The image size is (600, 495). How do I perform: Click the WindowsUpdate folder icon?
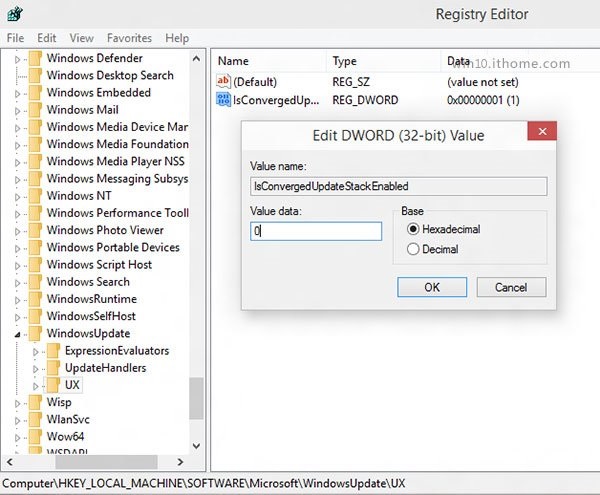point(35,334)
